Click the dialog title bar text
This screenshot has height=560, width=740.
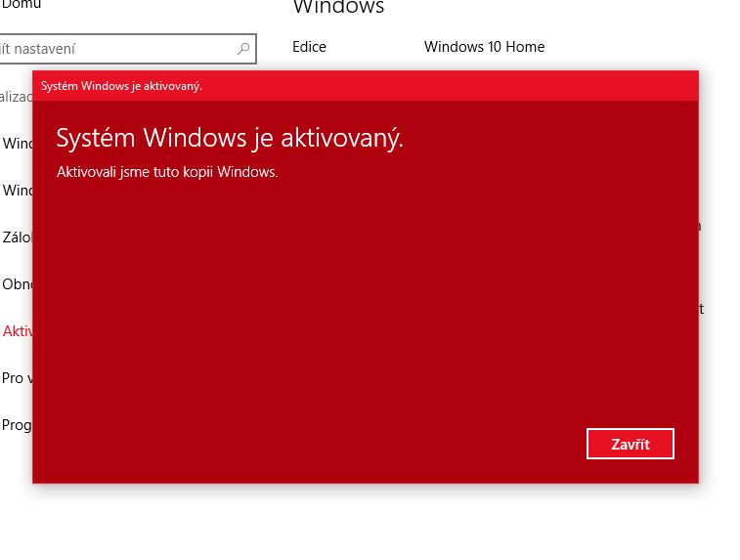(121, 86)
